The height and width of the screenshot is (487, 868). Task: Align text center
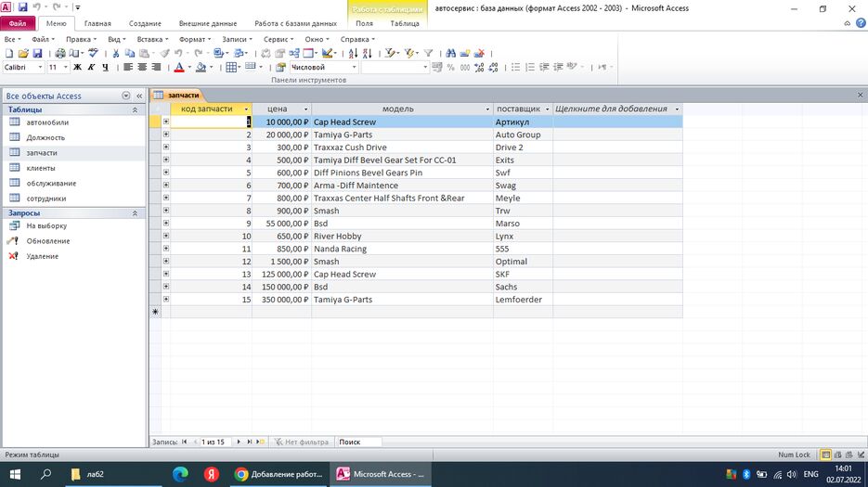142,67
